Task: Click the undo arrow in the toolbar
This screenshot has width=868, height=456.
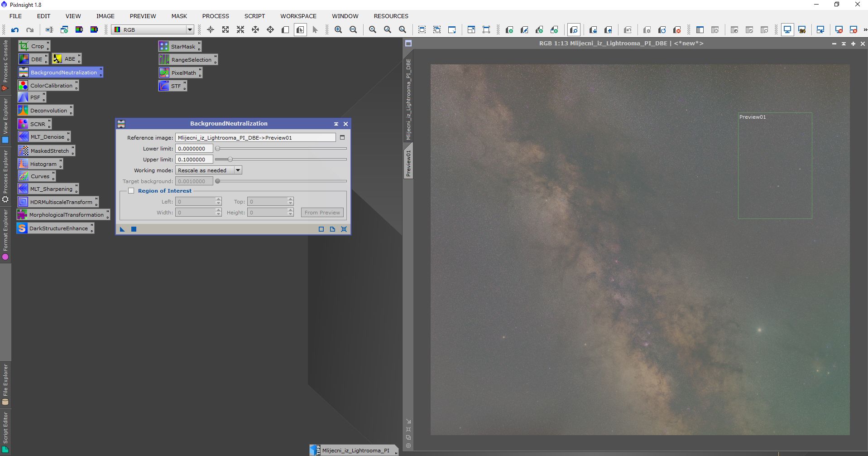Action: point(15,30)
